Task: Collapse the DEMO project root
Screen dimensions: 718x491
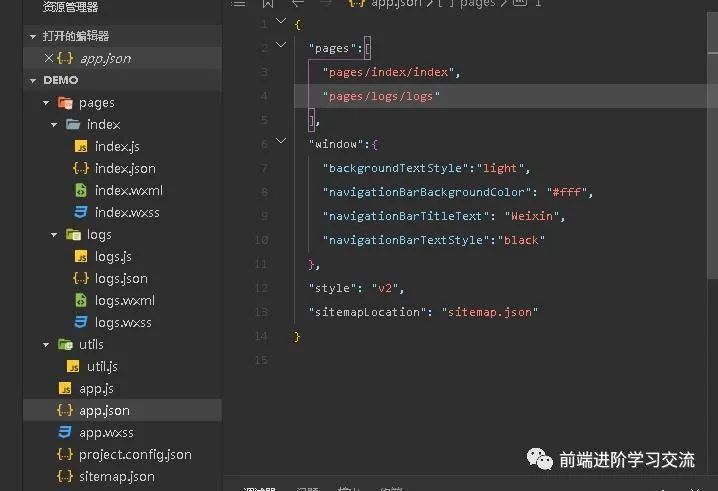Action: (33, 80)
